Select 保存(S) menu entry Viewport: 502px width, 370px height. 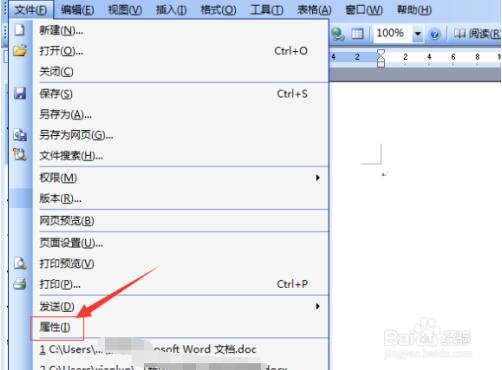pos(180,94)
